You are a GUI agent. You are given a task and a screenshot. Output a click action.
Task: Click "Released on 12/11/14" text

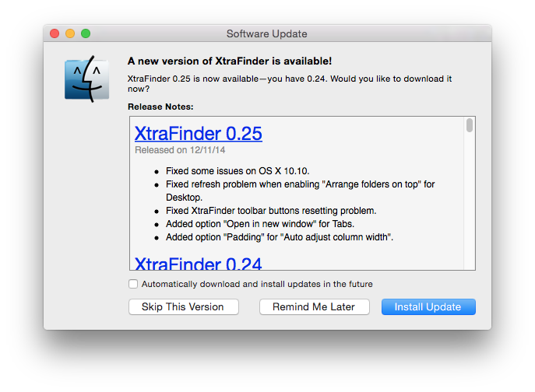tap(180, 150)
